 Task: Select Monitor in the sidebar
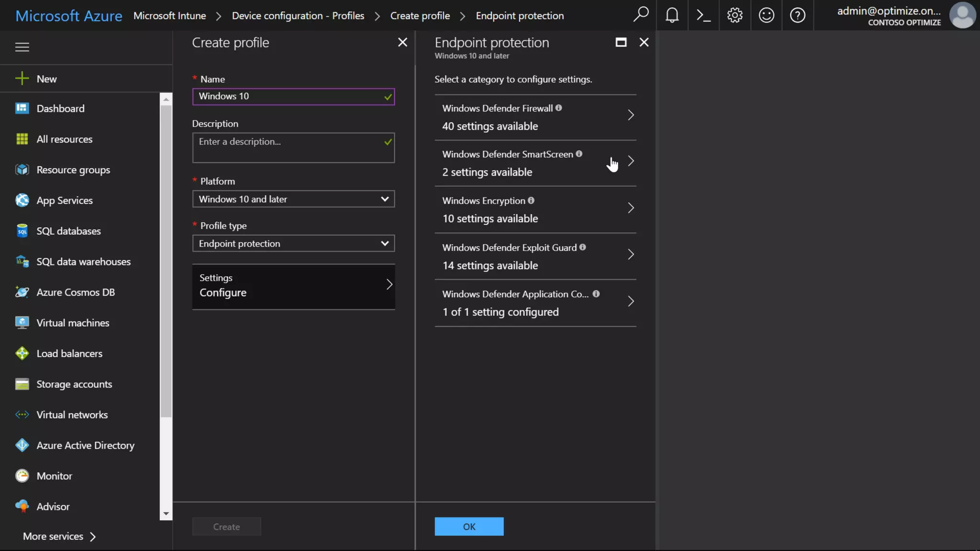(54, 476)
